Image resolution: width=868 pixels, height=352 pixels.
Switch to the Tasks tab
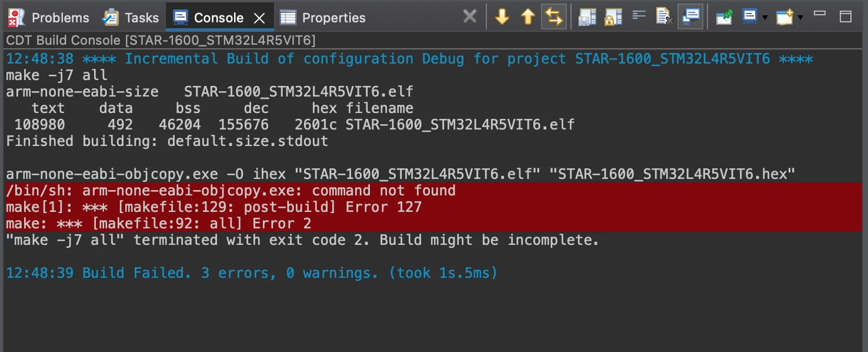(x=130, y=18)
